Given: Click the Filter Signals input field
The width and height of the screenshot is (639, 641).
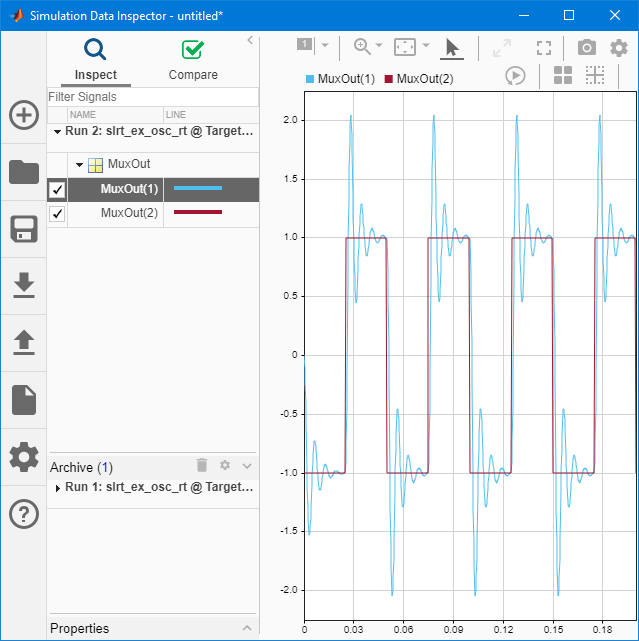Looking at the screenshot, I should (153, 97).
